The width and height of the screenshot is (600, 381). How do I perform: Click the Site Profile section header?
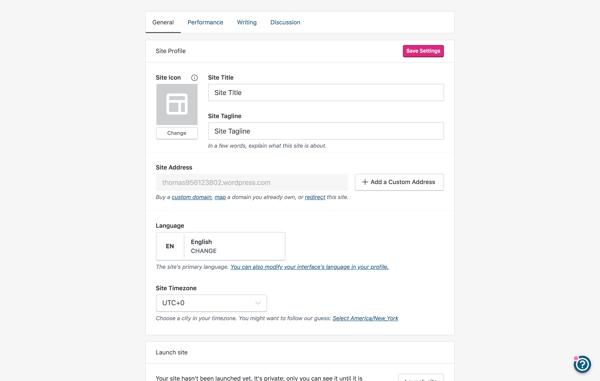[x=171, y=51]
